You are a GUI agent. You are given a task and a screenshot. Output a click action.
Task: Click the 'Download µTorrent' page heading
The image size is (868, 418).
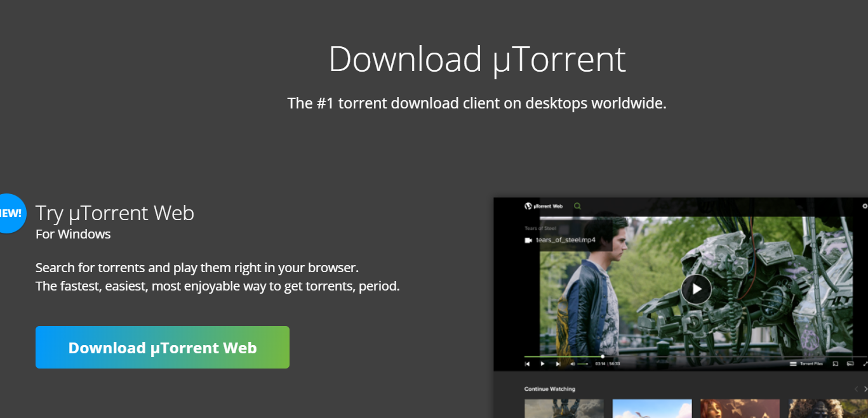click(477, 59)
